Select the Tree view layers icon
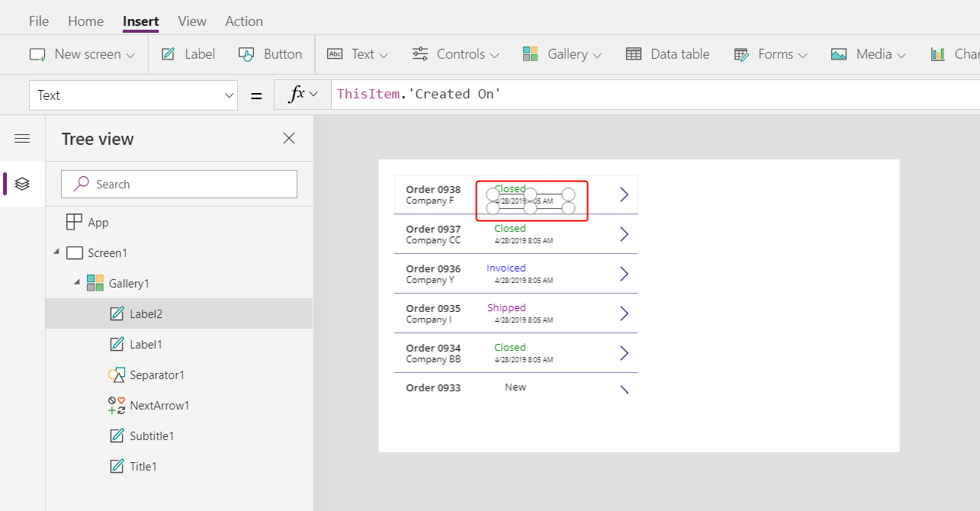This screenshot has width=980, height=511. (22, 184)
